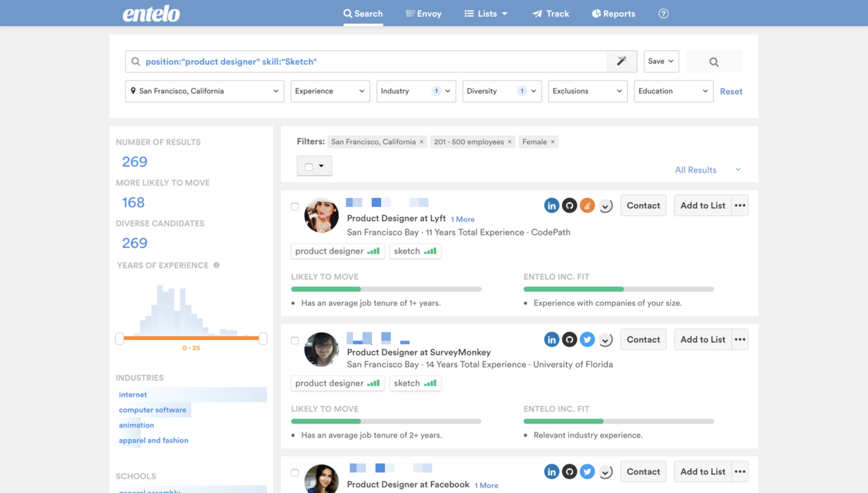The image size is (868, 493).
Task: Click the magic wand query builder icon
Action: tap(621, 61)
